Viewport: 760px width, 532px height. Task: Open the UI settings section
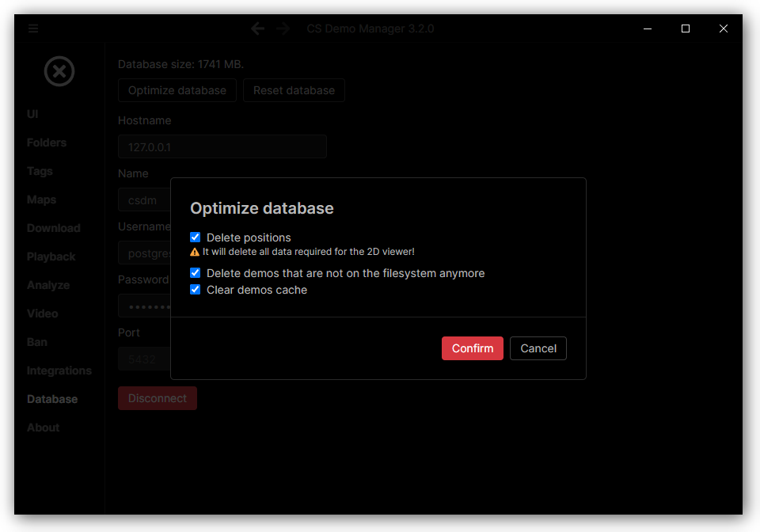32,113
